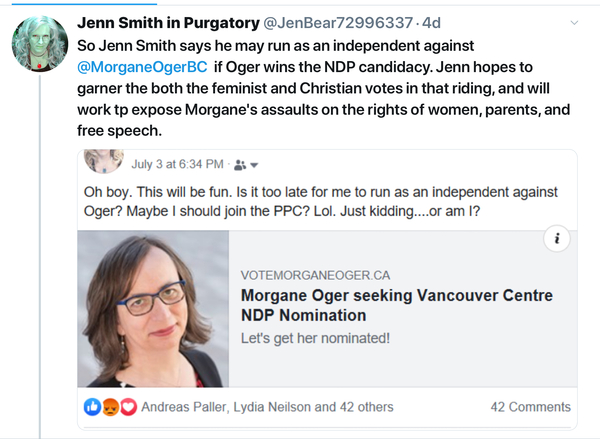Click the friends audience icon
This screenshot has width=600, height=439.
point(239,163)
